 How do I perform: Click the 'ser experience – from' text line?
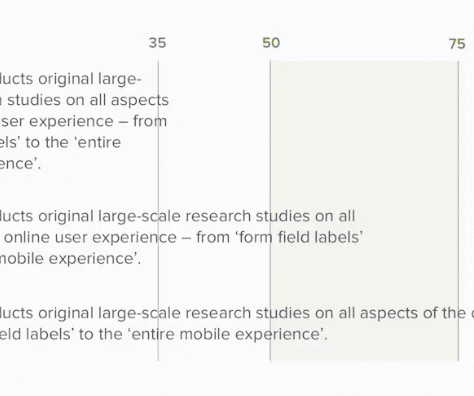tap(83, 121)
